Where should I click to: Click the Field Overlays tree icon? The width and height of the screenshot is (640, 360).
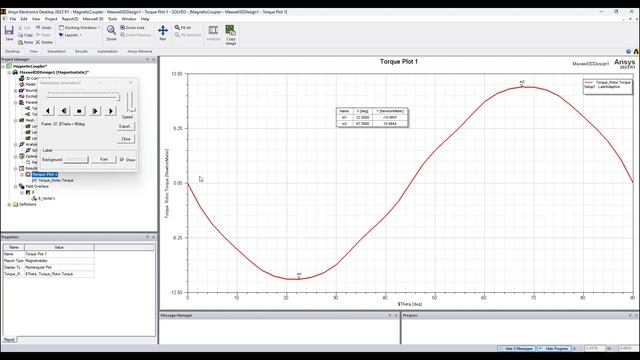pyautogui.click(x=22, y=186)
